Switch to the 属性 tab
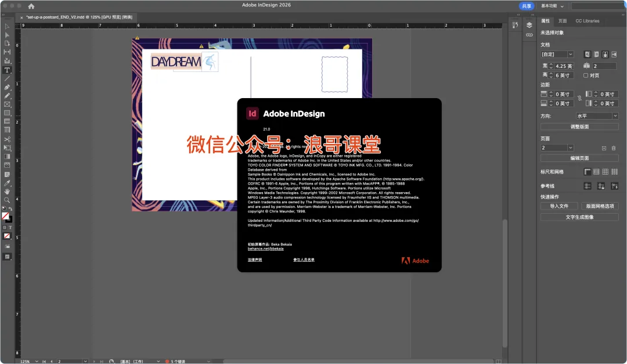Viewport: 627px width, 364px height. click(545, 21)
